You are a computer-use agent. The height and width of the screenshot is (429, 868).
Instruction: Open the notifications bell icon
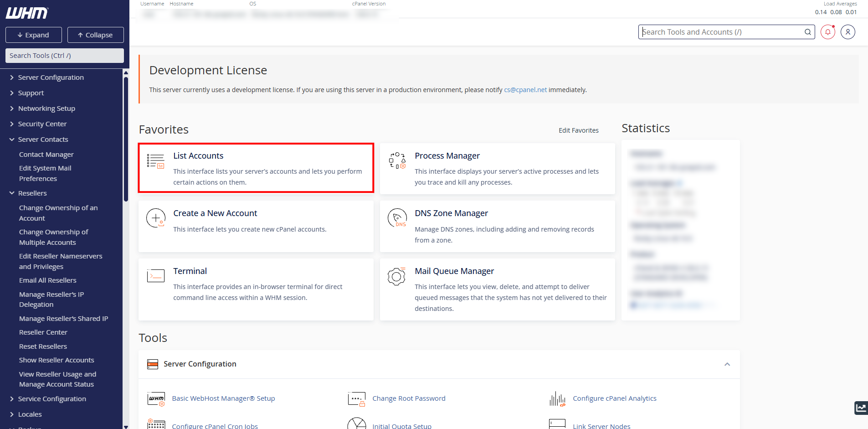[828, 32]
